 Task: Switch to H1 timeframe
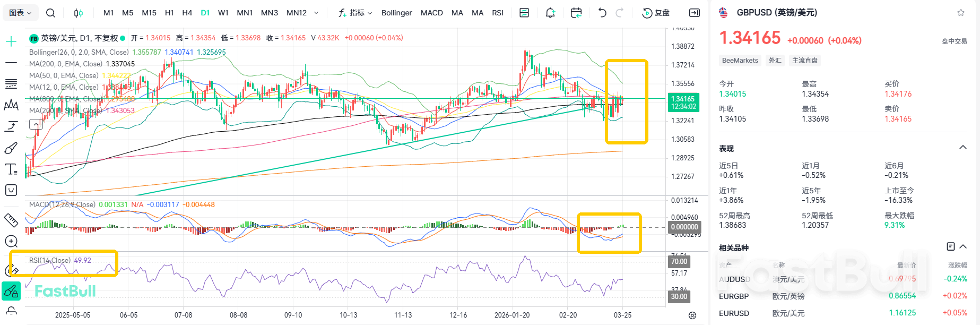tap(169, 13)
